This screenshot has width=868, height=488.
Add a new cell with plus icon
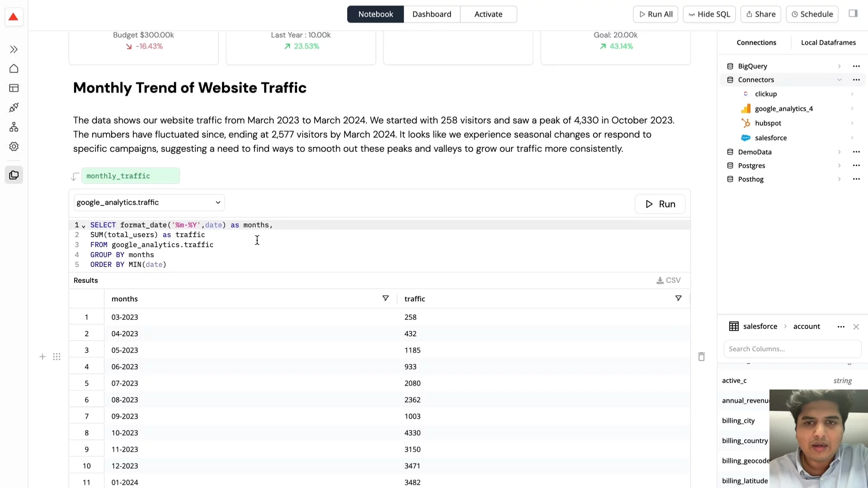(42, 357)
